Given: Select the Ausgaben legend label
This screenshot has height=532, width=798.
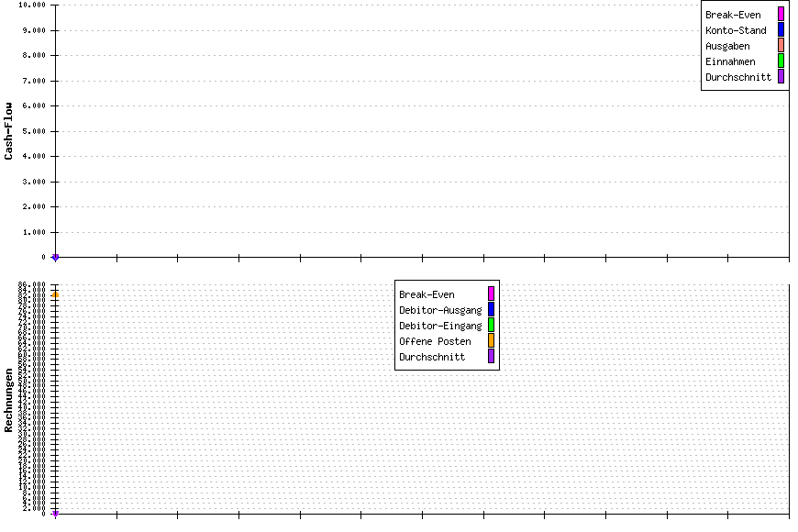Looking at the screenshot, I should pos(727,46).
